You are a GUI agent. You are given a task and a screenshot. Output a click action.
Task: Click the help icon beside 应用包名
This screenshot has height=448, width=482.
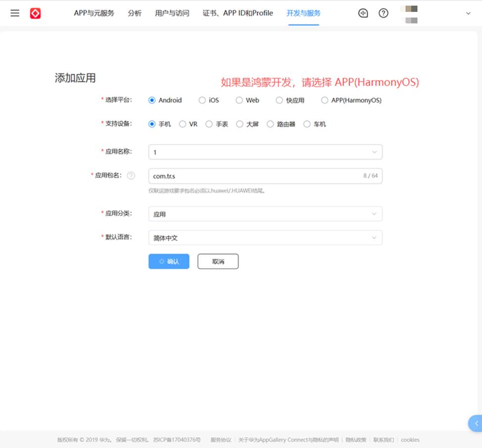(131, 176)
